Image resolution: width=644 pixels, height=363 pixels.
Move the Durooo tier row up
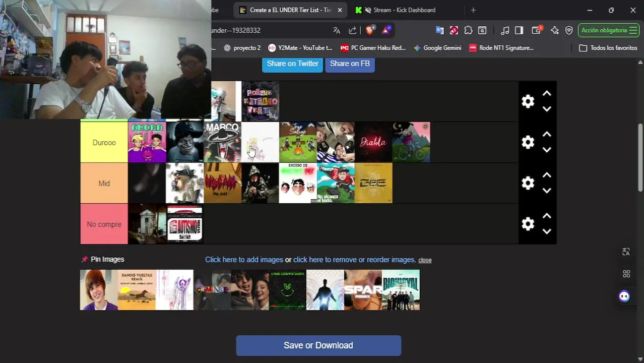(x=547, y=135)
